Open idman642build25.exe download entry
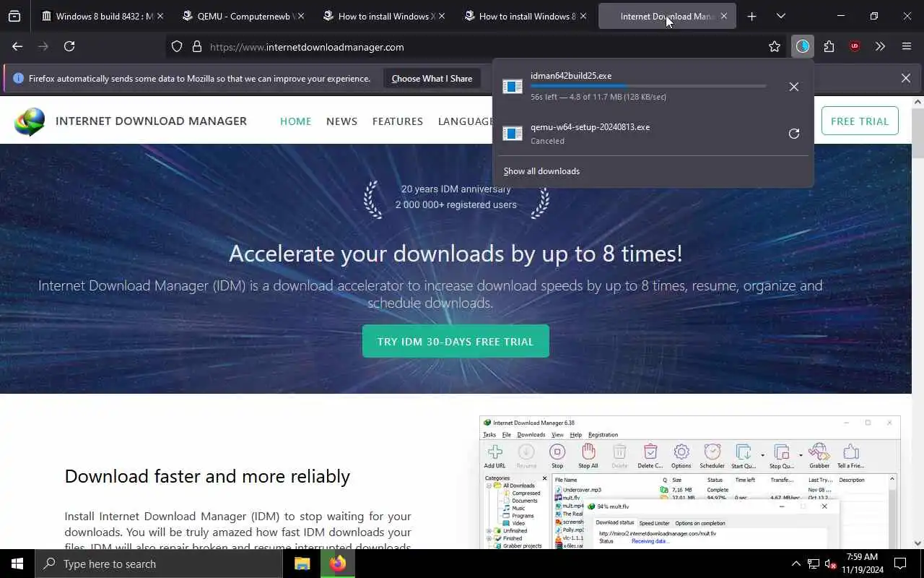The image size is (924, 578). point(635,86)
